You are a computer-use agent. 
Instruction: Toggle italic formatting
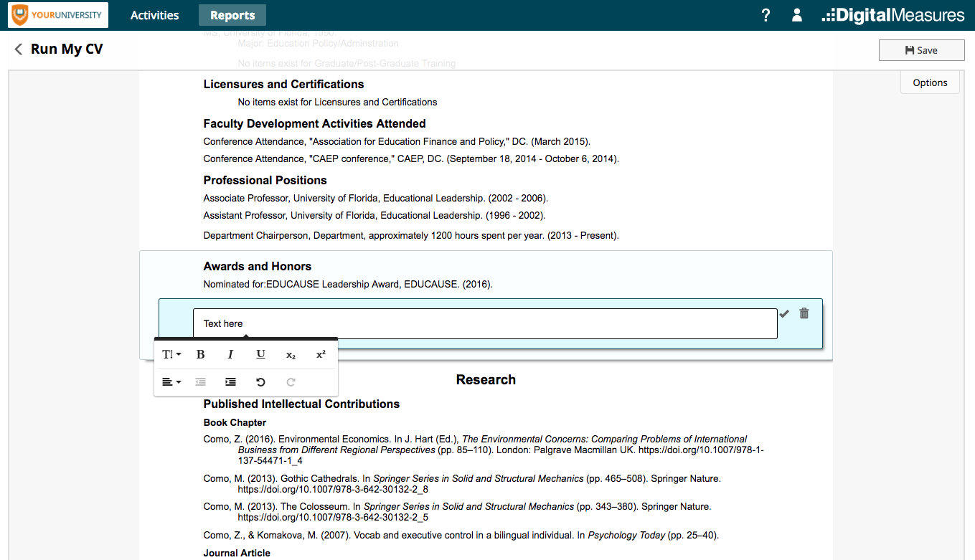point(230,353)
